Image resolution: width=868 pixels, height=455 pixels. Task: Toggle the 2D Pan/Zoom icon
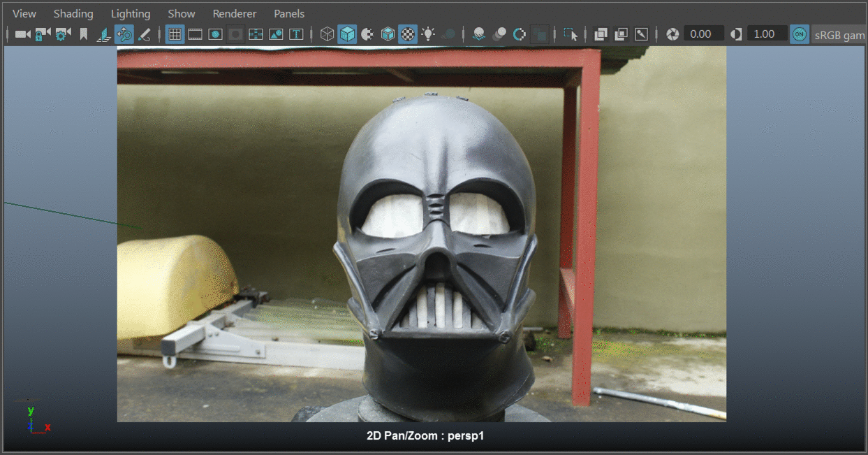(124, 34)
